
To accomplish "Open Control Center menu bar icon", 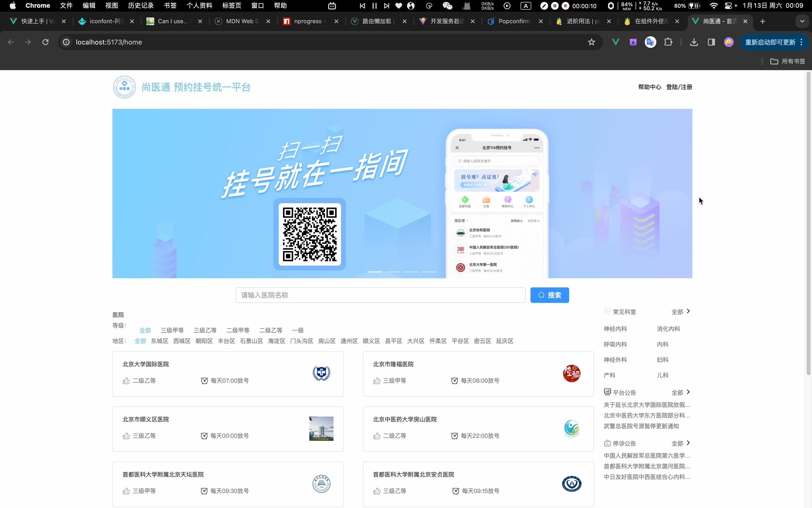I will point(728,6).
